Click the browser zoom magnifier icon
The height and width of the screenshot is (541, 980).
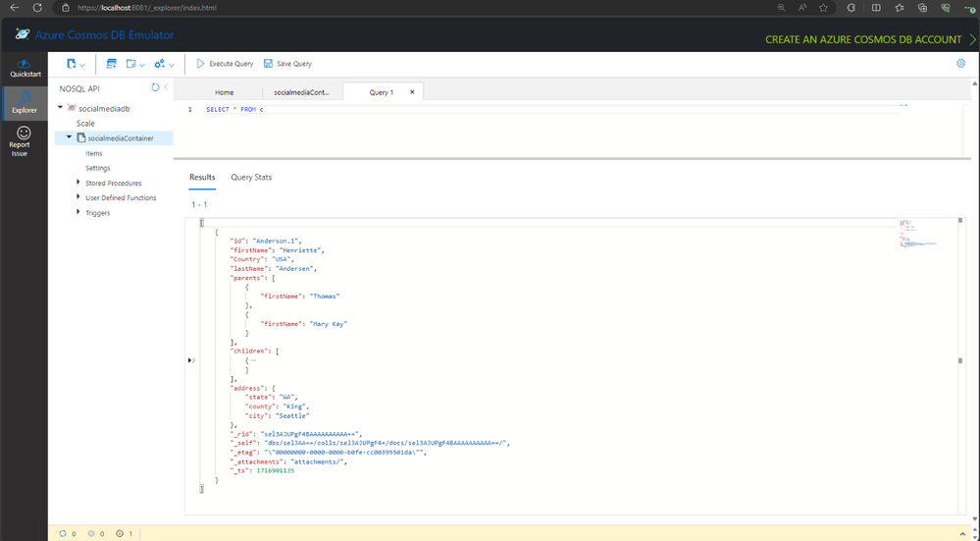coord(781,8)
